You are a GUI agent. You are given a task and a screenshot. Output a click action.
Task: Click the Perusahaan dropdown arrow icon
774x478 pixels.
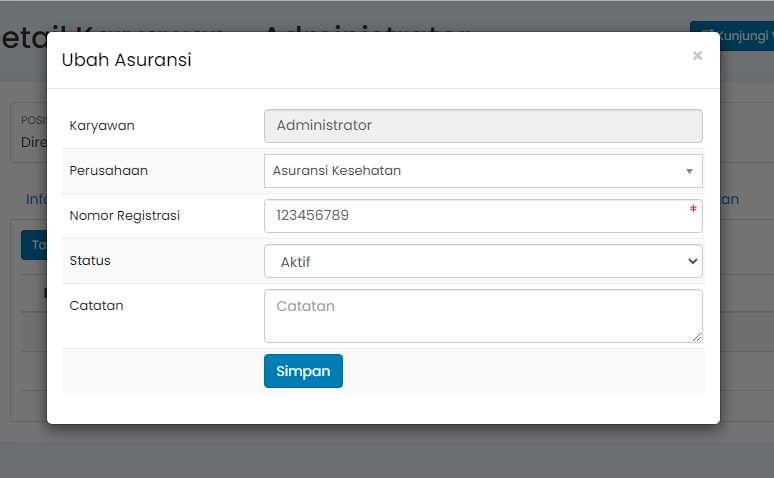[x=689, y=171]
